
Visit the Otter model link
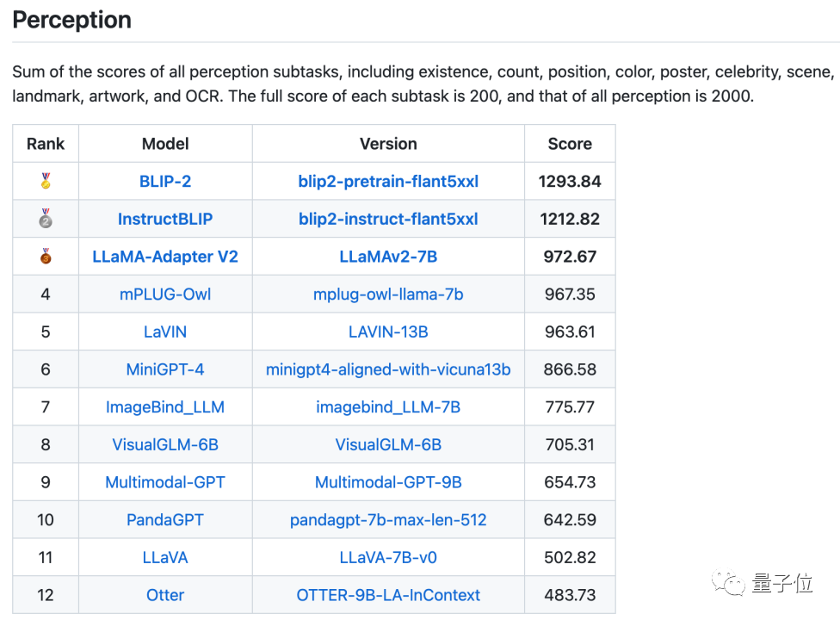click(x=165, y=595)
